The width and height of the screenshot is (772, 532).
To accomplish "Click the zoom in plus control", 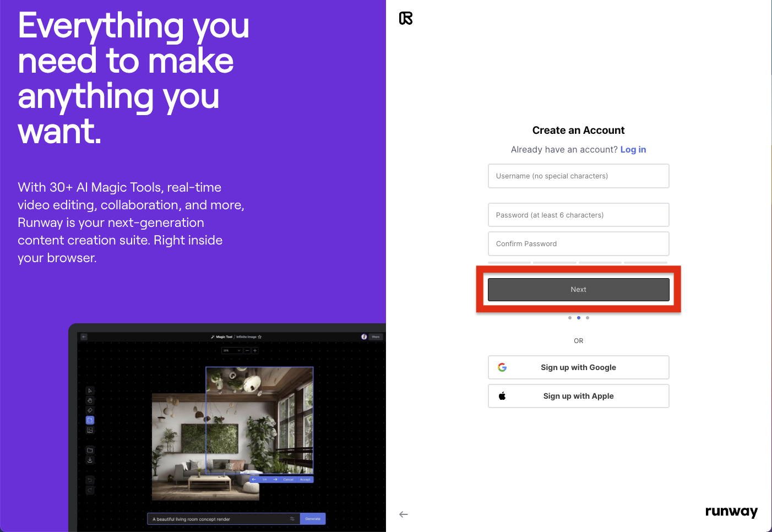I will click(255, 350).
